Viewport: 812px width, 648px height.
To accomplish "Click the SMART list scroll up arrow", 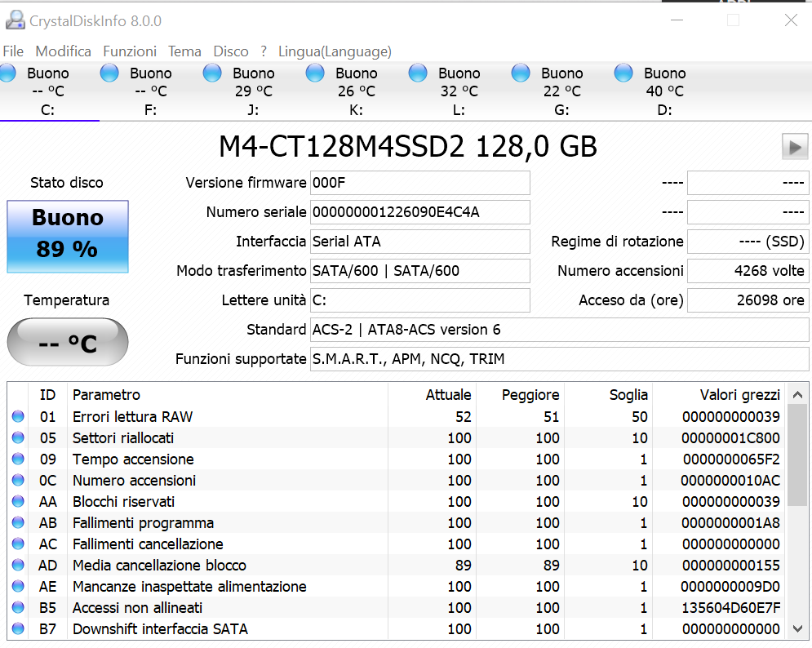I will click(797, 395).
